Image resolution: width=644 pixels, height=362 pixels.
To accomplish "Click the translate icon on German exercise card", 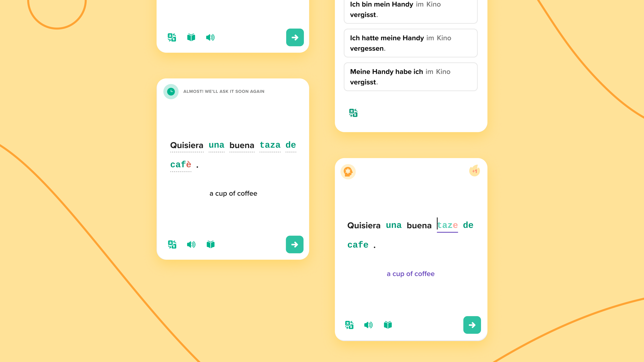I will 353,113.
